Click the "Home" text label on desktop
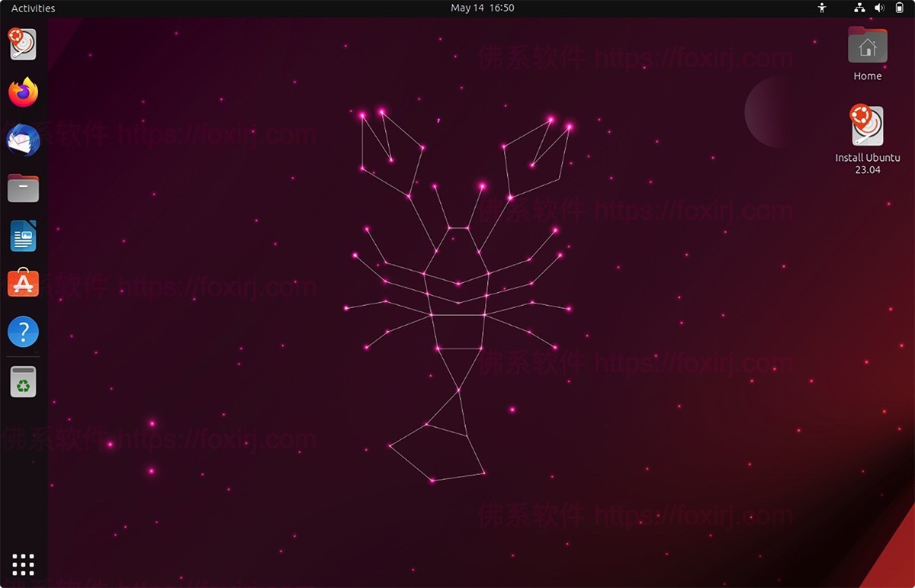 point(867,76)
